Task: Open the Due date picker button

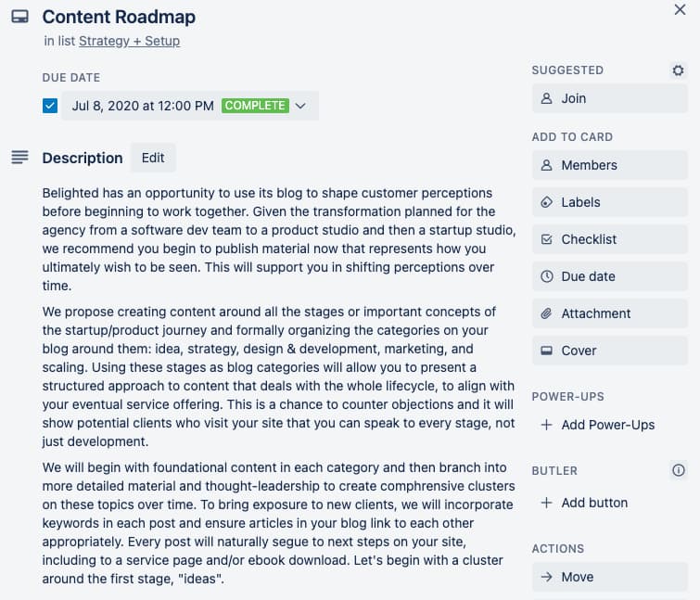Action: tap(608, 276)
